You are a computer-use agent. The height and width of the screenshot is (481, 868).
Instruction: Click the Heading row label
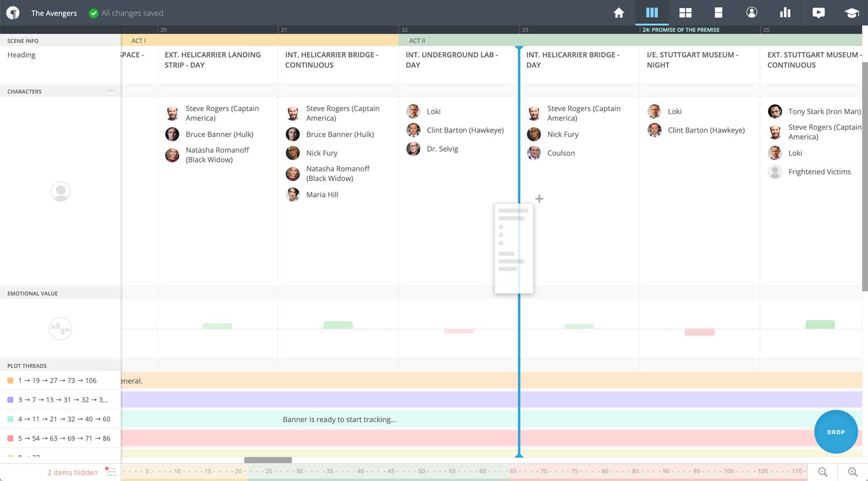21,55
